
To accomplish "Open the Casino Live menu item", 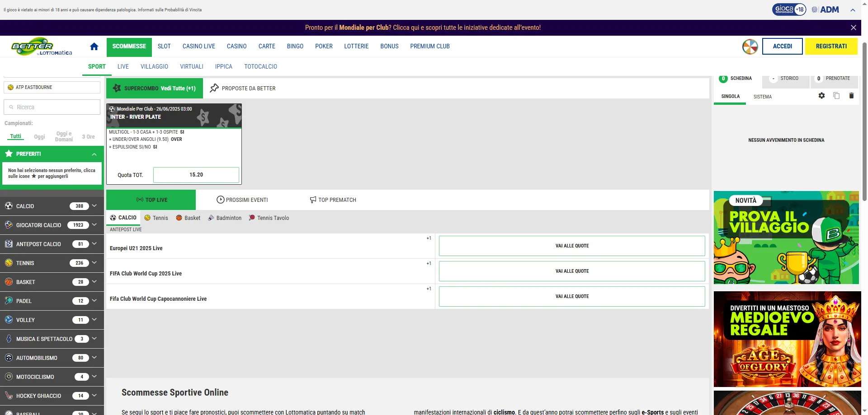I will point(198,47).
